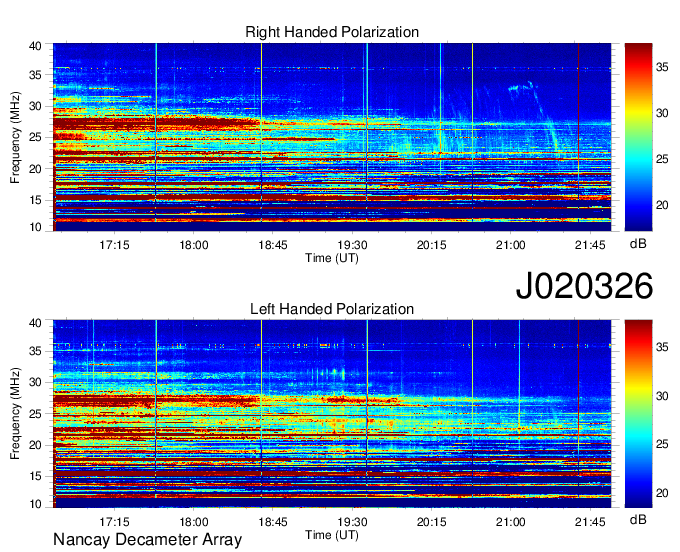Click the 25 dB tick on Right Handed color bar
This screenshot has width=680, height=552.
click(662, 159)
